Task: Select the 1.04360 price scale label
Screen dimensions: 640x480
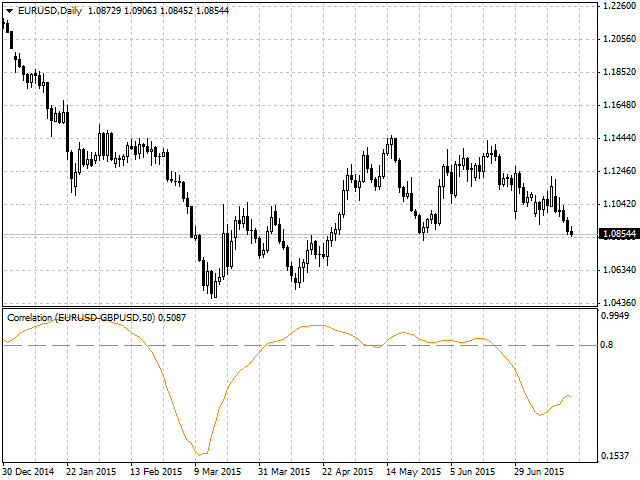Action: click(620, 303)
